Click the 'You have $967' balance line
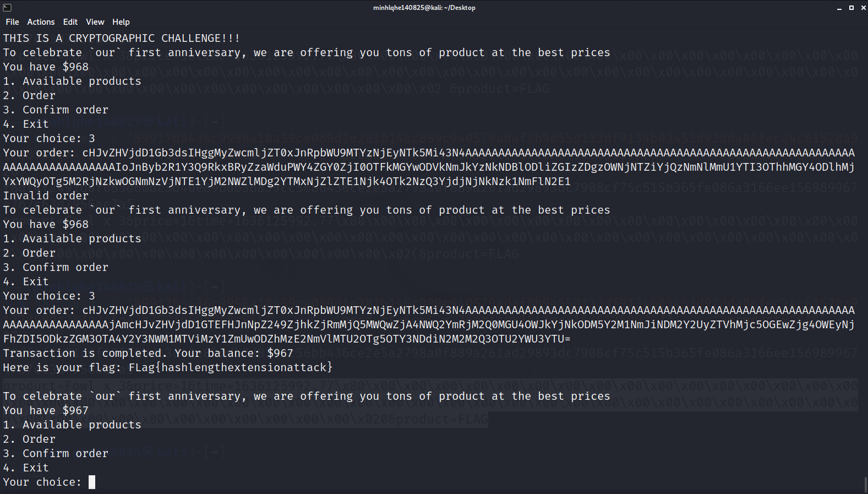Screen dimensions: 868x494 45,410
